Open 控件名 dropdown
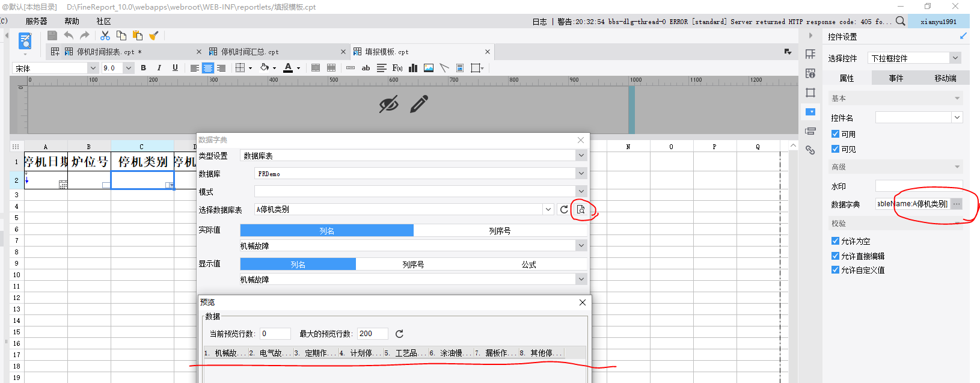This screenshot has width=980, height=383. 957,117
